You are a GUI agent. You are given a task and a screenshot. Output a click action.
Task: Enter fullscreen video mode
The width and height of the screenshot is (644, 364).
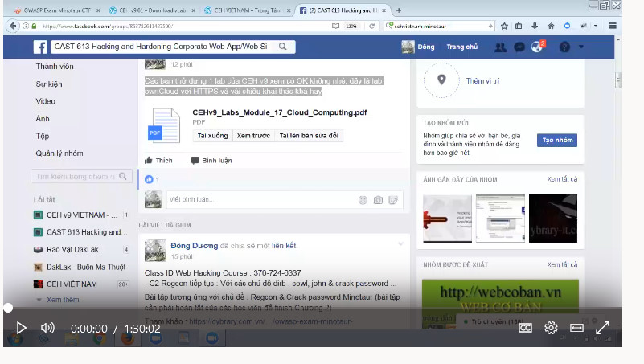tap(602, 328)
